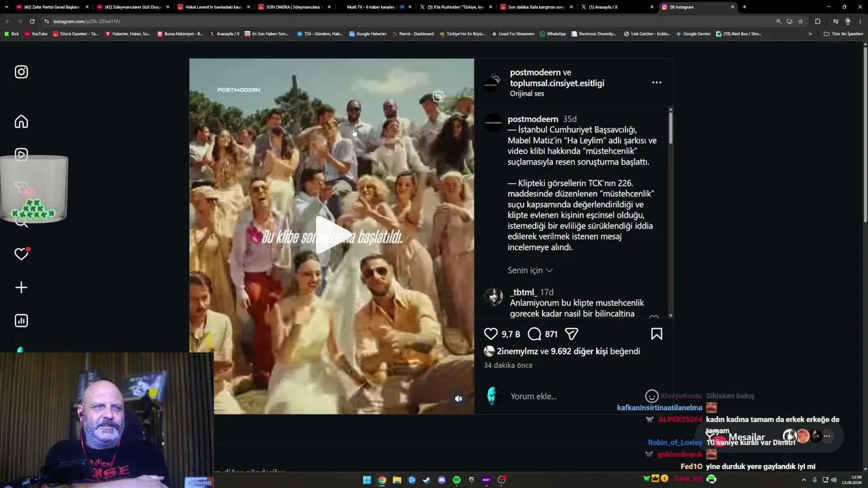Open toplumsal.cinsiyet.esitligi profile link
Screen dimensions: 868x488
(x=557, y=83)
